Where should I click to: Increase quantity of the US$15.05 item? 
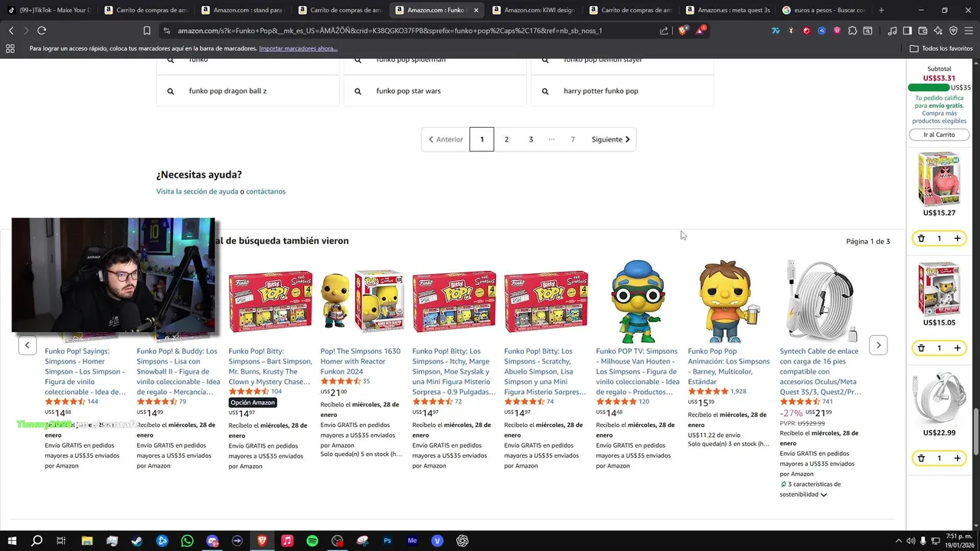click(x=957, y=348)
